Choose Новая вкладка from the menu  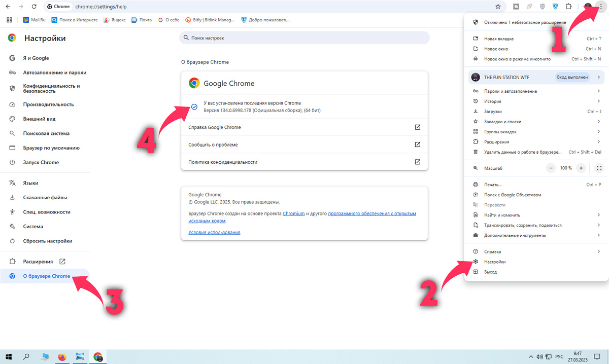[x=536, y=39]
